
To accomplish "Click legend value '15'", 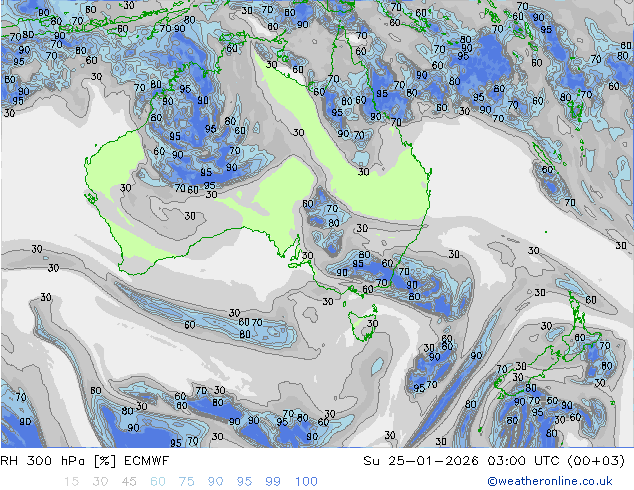I will coord(71,482).
